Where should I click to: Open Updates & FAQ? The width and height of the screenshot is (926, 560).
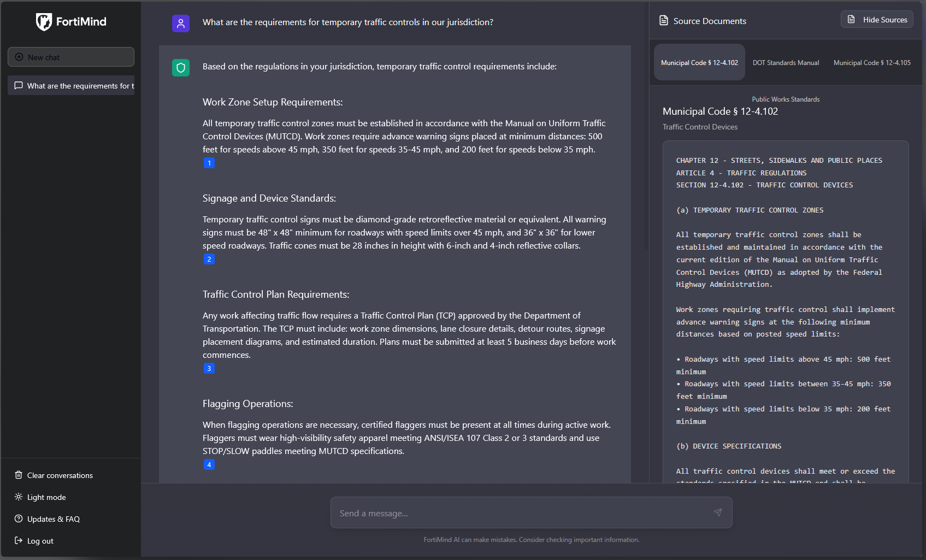point(53,519)
